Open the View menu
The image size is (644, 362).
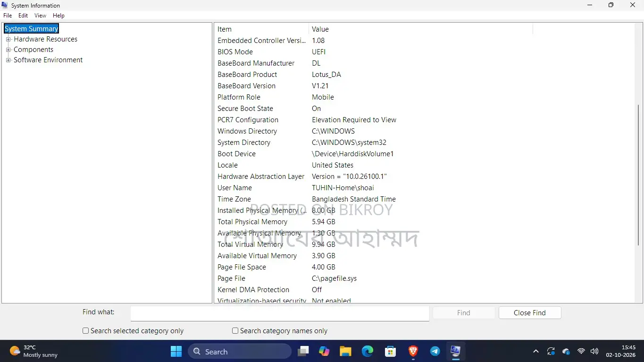(41, 16)
